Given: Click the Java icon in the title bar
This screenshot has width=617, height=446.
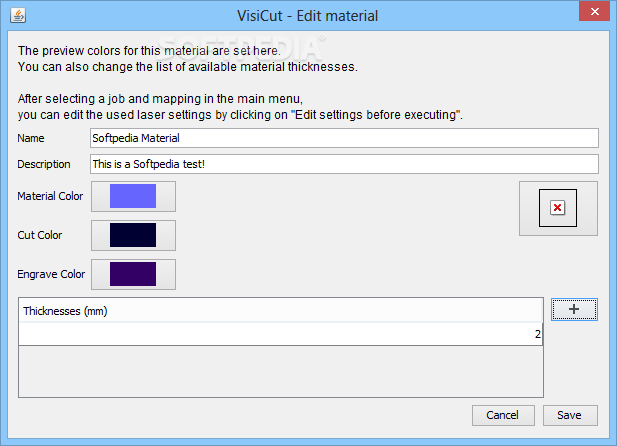Looking at the screenshot, I should [18, 16].
